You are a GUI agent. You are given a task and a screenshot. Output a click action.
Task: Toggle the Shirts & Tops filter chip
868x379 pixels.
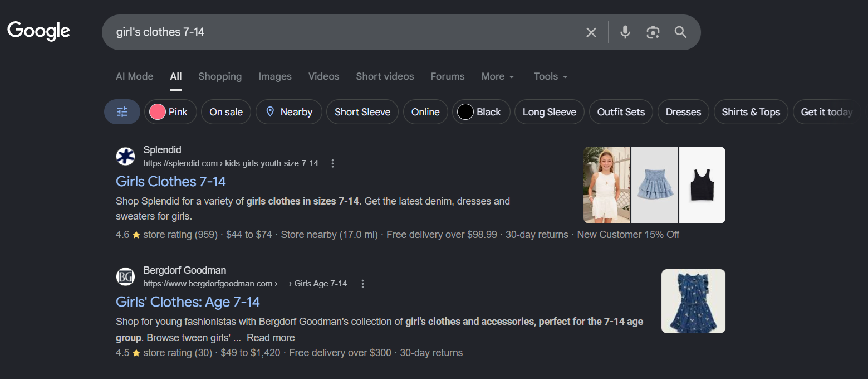pyautogui.click(x=751, y=112)
